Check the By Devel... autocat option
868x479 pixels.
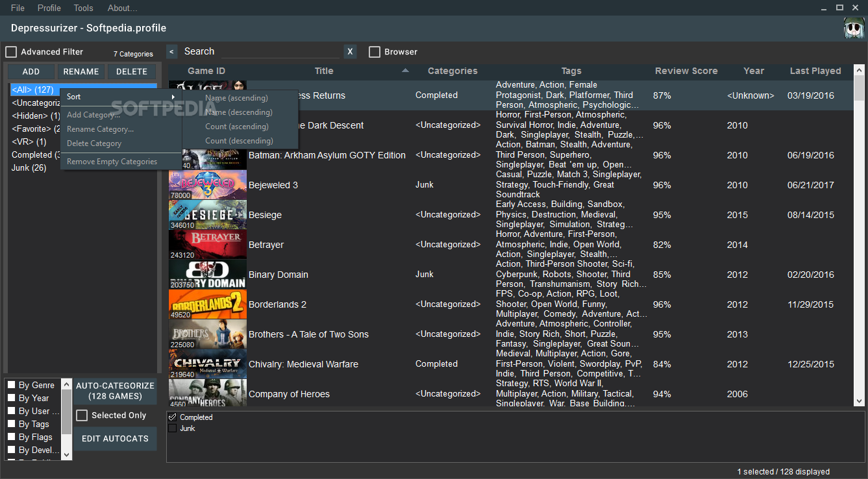click(12, 450)
